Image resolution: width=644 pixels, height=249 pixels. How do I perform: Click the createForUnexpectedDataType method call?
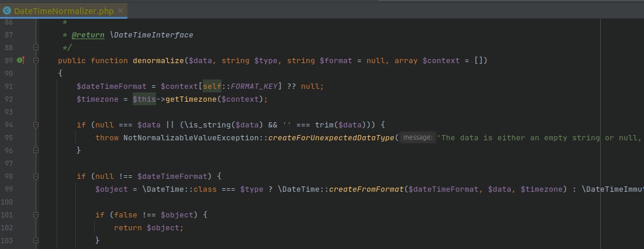click(331, 137)
